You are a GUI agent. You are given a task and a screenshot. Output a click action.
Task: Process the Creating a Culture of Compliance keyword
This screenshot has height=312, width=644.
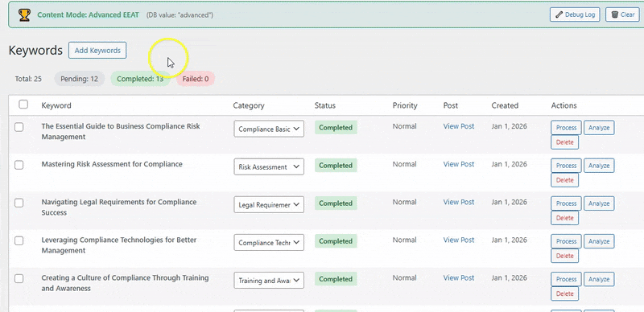pos(566,279)
